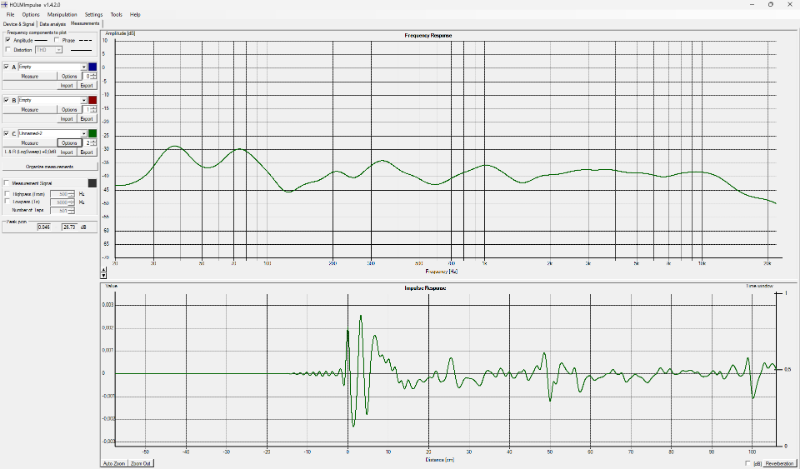Open Options for slot A
Image resolution: width=800 pixels, height=469 pixels.
point(69,76)
